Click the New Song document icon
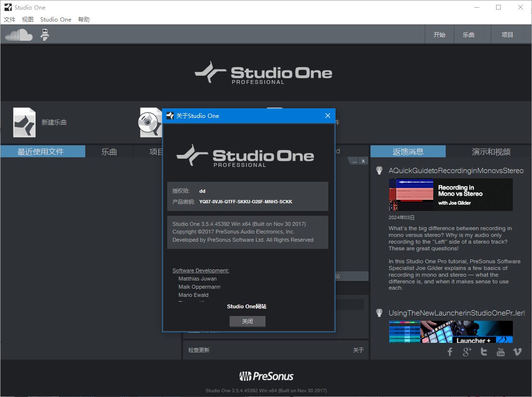The width and height of the screenshot is (532, 397). tap(24, 122)
